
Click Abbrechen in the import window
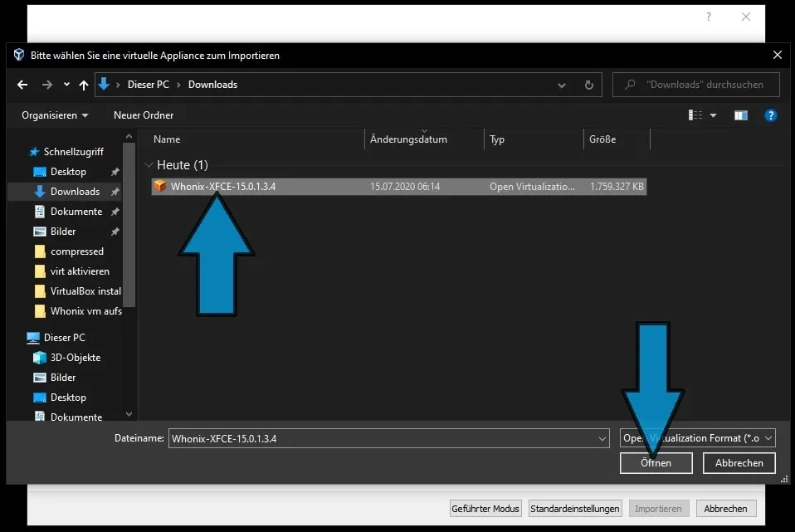pyautogui.click(x=725, y=509)
